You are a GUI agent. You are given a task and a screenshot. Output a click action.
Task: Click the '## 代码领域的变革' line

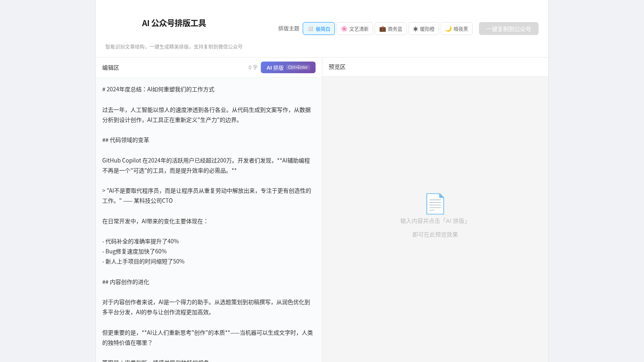coord(126,140)
